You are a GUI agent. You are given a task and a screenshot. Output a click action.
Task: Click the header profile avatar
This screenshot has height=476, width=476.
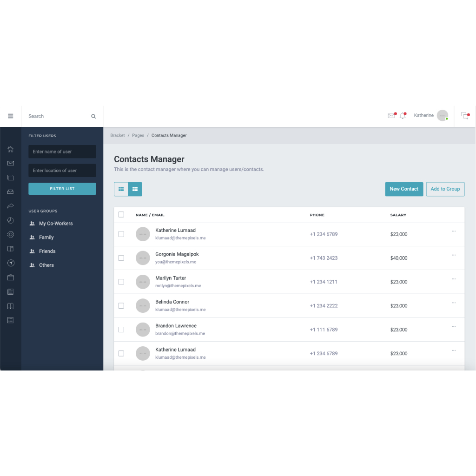pyautogui.click(x=443, y=115)
